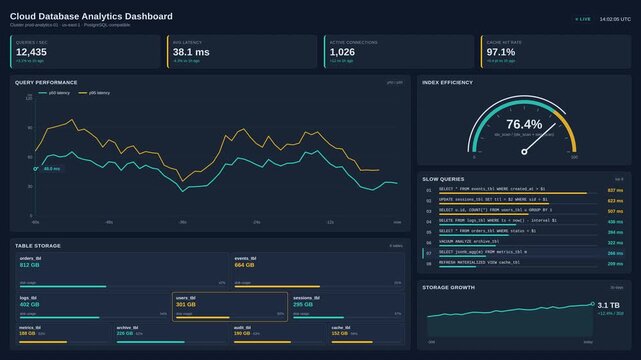Select slow query 02 UPDATE sessions_tbl

(x=524, y=201)
